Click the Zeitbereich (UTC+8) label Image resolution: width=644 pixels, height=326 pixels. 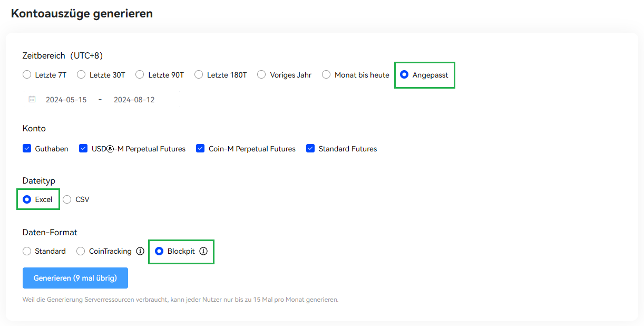coord(62,55)
